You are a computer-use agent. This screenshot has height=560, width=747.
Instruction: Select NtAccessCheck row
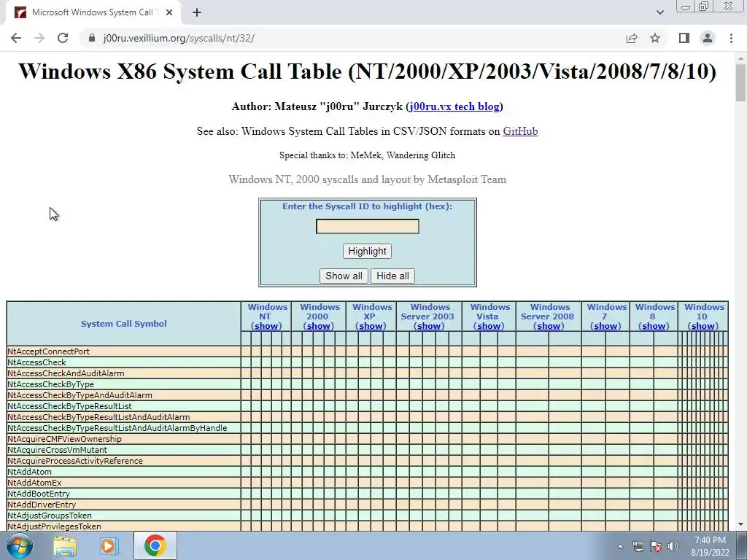coord(368,362)
